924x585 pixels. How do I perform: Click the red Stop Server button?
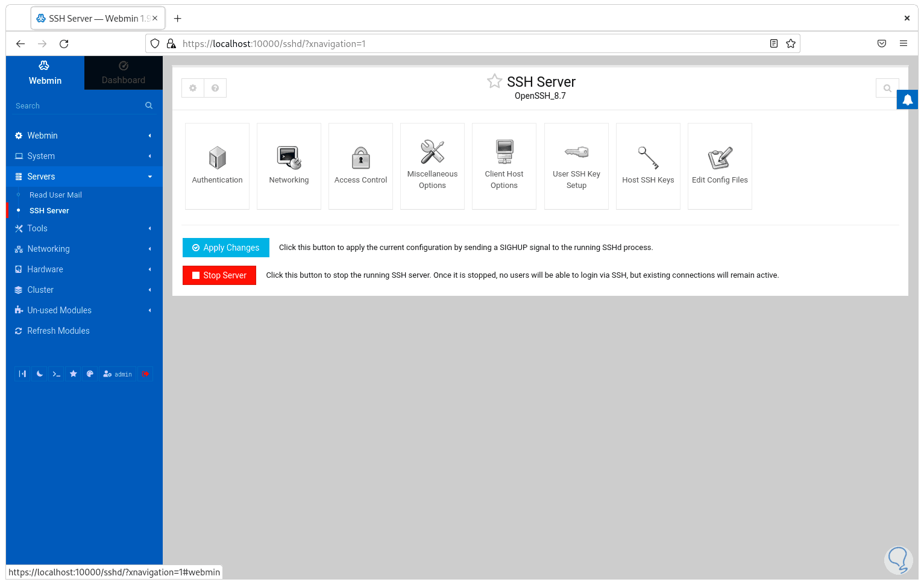click(219, 275)
